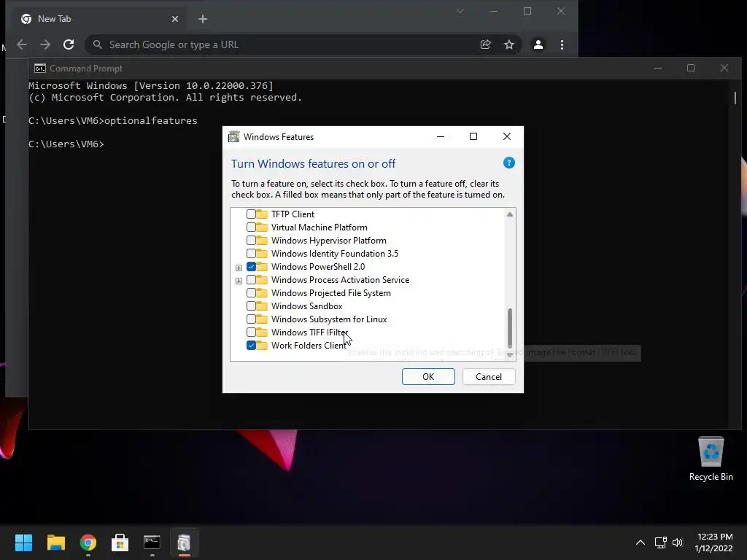Uncheck Work Folders Client
The height and width of the screenshot is (560, 747).
point(251,345)
